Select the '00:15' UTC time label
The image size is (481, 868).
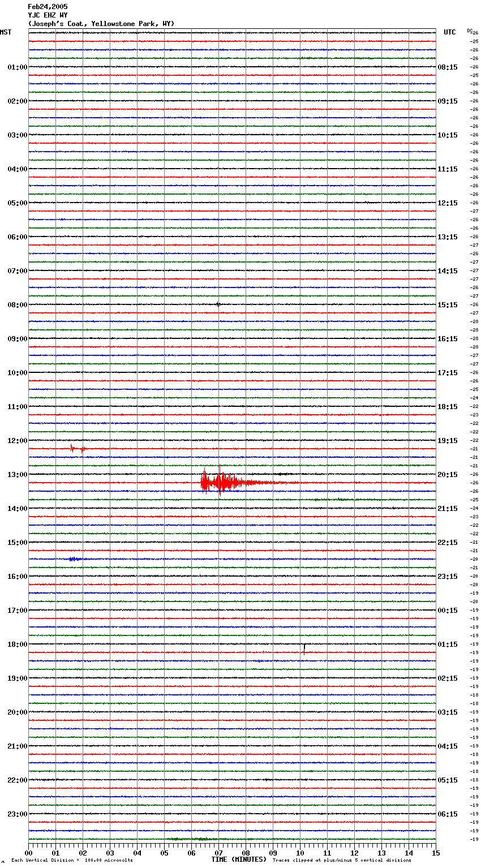pyautogui.click(x=448, y=611)
